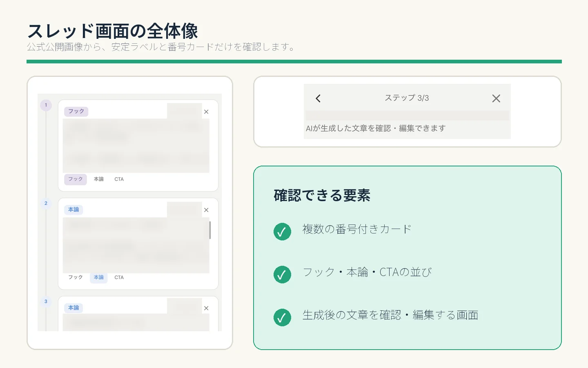Close card 3 with its X icon
Image resolution: width=588 pixels, height=368 pixels.
[x=206, y=308]
